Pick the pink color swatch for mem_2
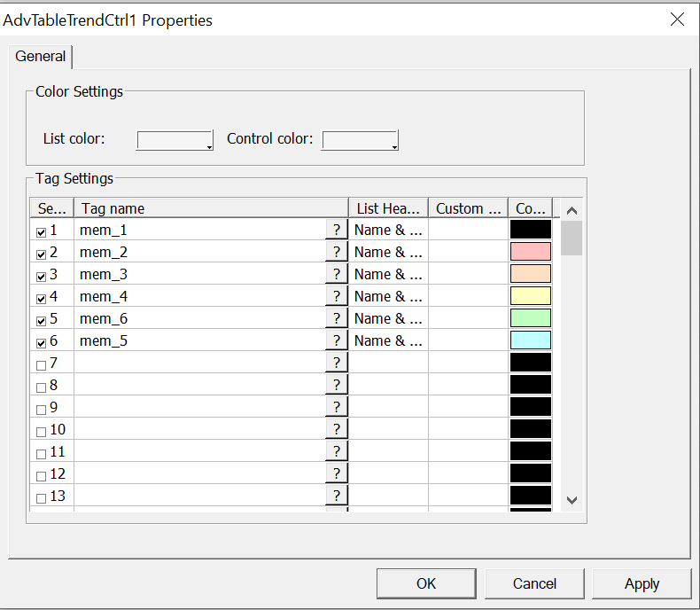Image resolution: width=700 pixels, height=610 pixels. point(531,252)
